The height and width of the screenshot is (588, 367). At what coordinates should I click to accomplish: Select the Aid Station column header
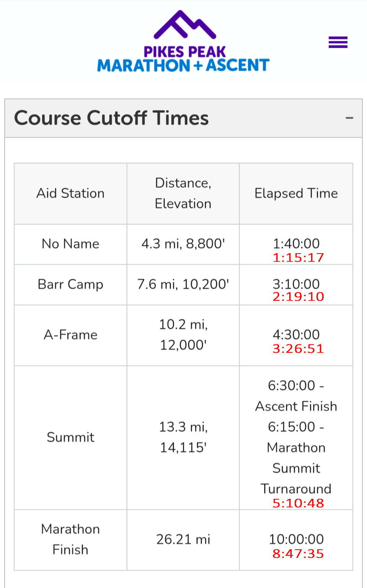pyautogui.click(x=70, y=194)
